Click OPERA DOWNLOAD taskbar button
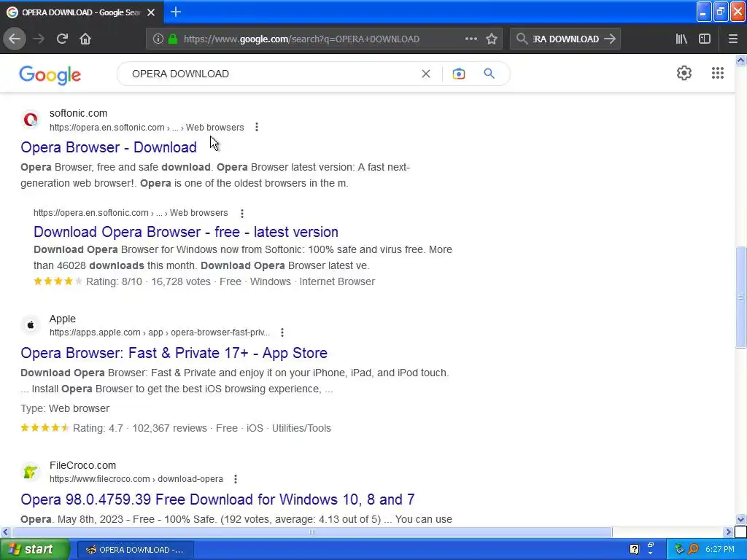 [x=135, y=550]
